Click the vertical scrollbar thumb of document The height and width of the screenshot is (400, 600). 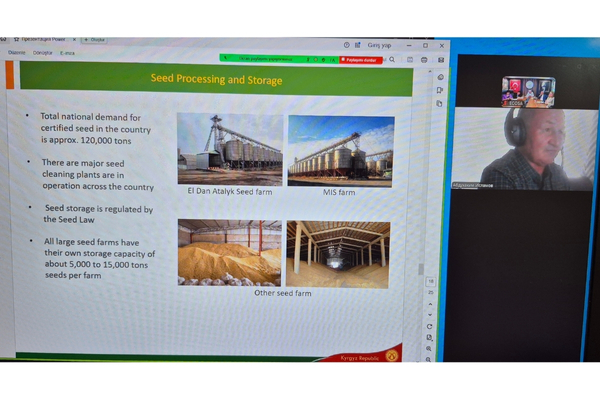coord(421,269)
